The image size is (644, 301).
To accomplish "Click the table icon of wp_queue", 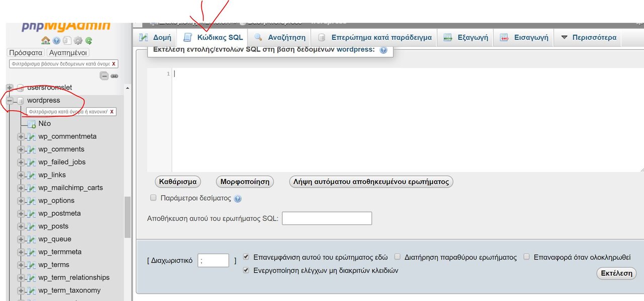I will (32, 240).
